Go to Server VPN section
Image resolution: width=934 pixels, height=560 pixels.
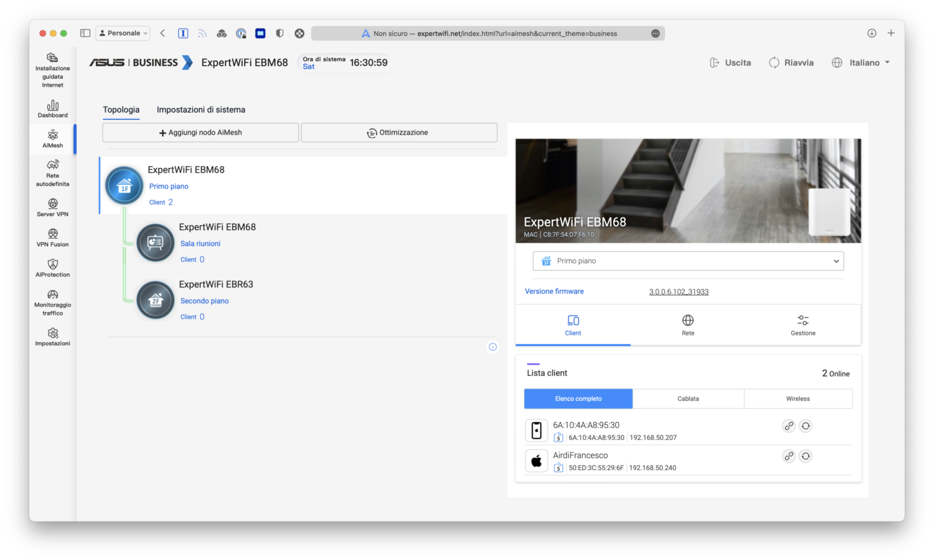53,207
